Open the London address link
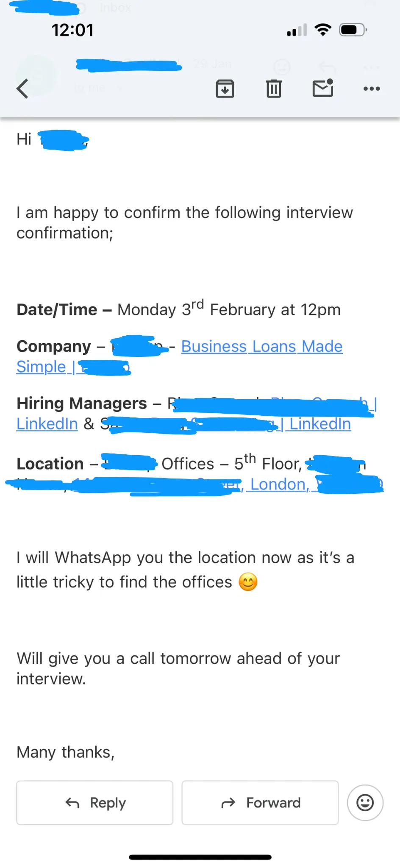 [279, 484]
